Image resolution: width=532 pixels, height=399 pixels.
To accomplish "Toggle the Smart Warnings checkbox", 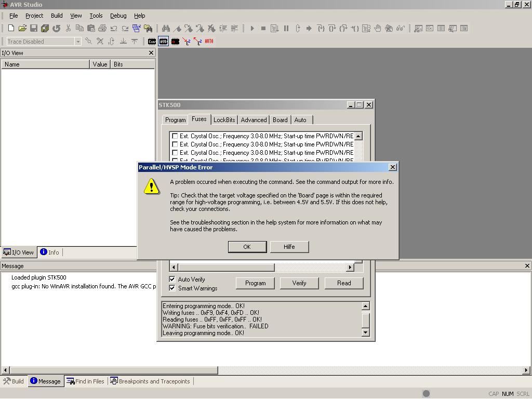I will point(172,288).
